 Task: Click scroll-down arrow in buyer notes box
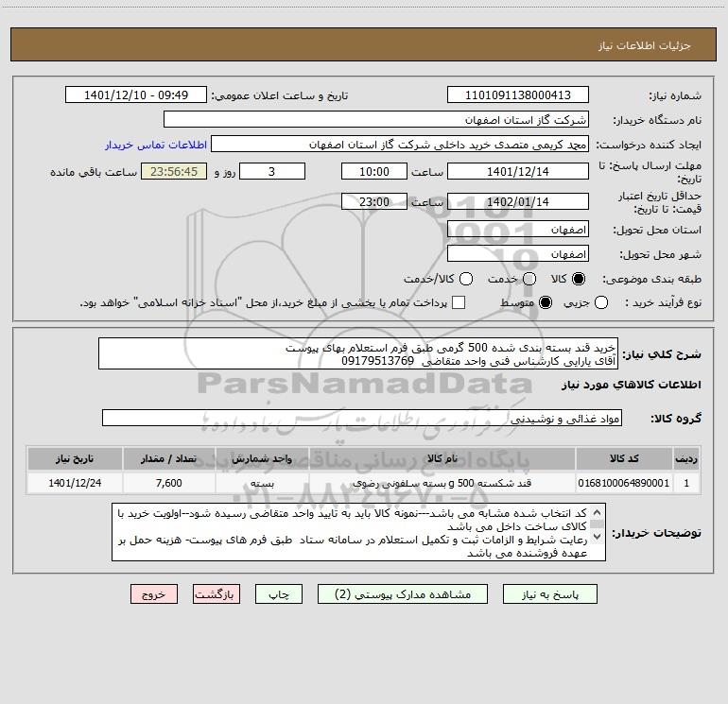(x=598, y=536)
